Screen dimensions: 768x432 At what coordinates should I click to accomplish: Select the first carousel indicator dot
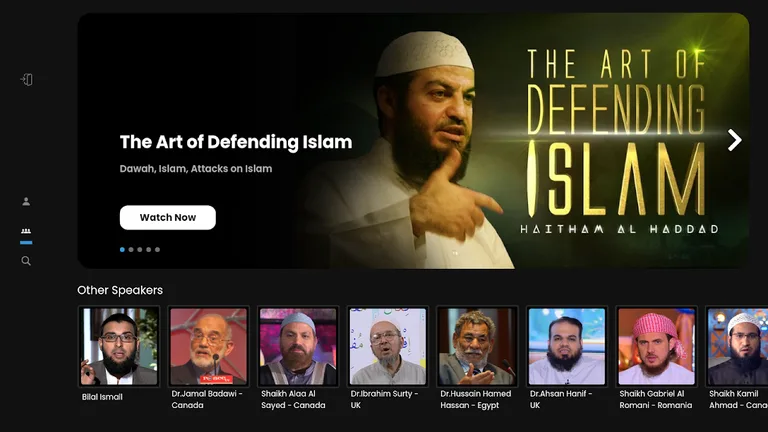pos(122,250)
